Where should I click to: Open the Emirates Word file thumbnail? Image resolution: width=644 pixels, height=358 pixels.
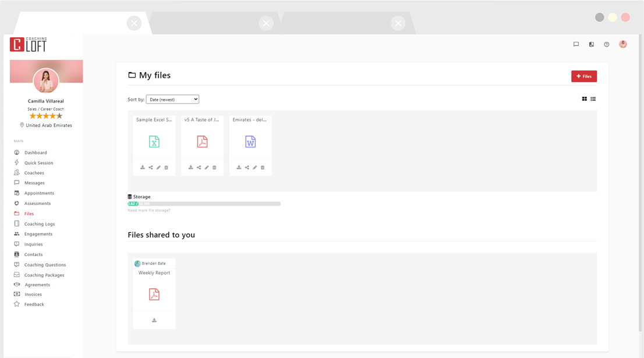click(x=250, y=142)
